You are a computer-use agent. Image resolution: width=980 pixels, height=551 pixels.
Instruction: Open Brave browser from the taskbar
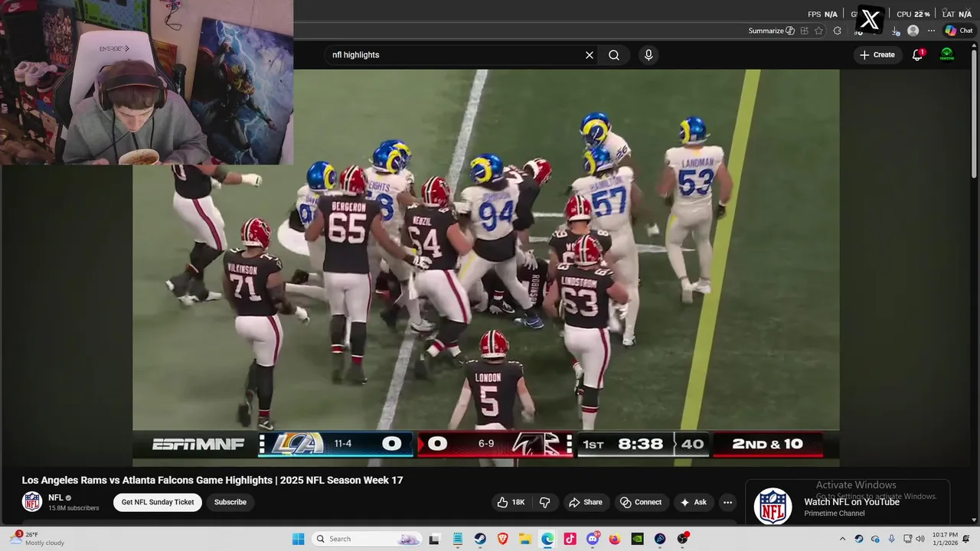coord(502,539)
